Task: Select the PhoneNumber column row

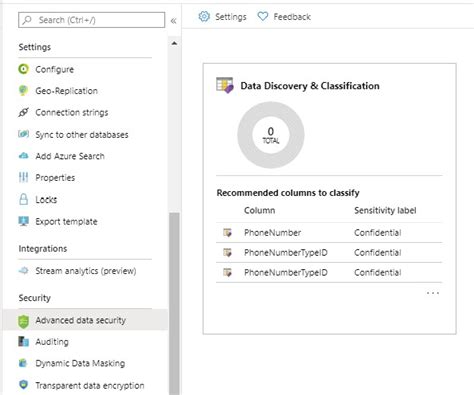Action: 329,232
